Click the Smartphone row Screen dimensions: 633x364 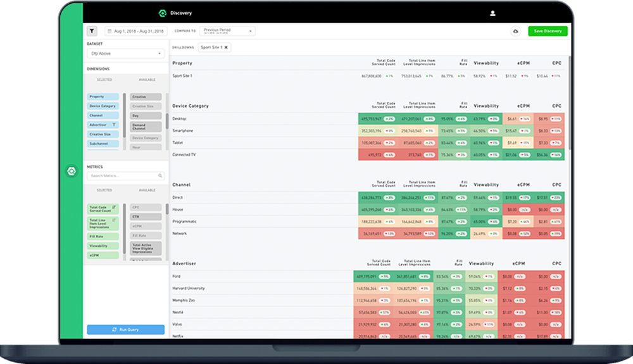(368, 131)
